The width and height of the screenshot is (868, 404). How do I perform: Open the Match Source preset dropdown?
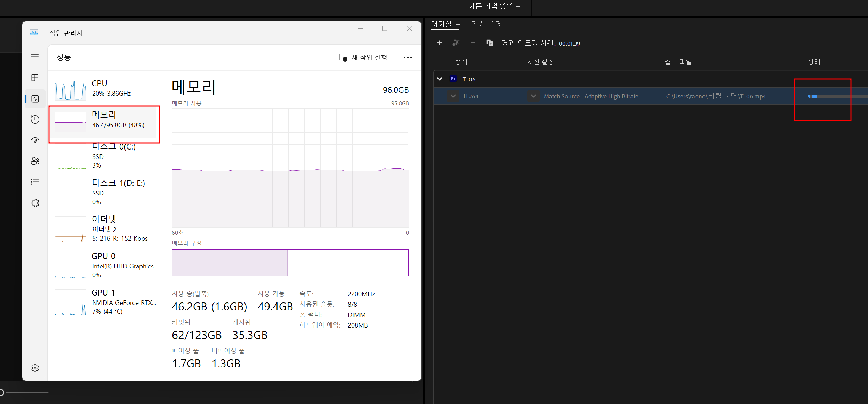[533, 96]
